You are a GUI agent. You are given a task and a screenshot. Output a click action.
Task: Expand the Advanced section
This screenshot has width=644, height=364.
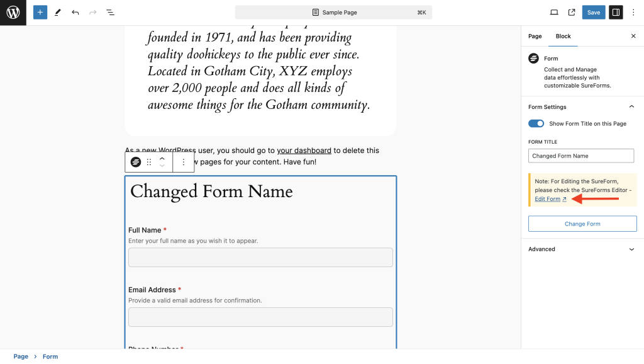(x=631, y=249)
